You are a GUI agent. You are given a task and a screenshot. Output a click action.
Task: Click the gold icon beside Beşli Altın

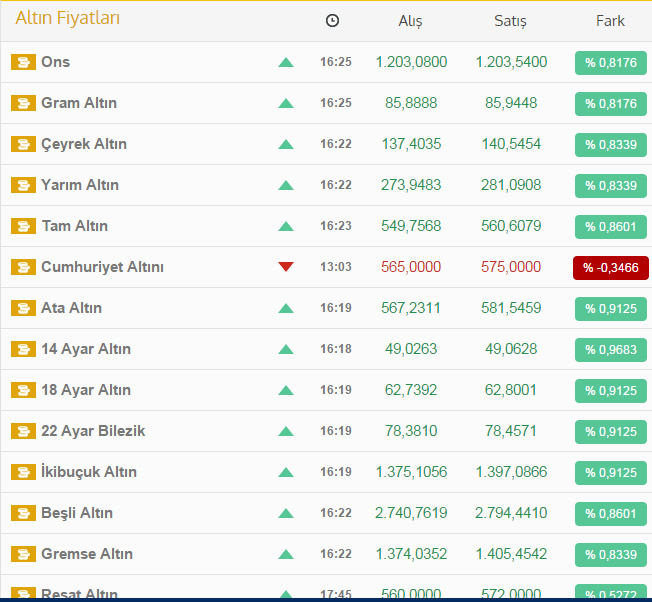[23, 513]
